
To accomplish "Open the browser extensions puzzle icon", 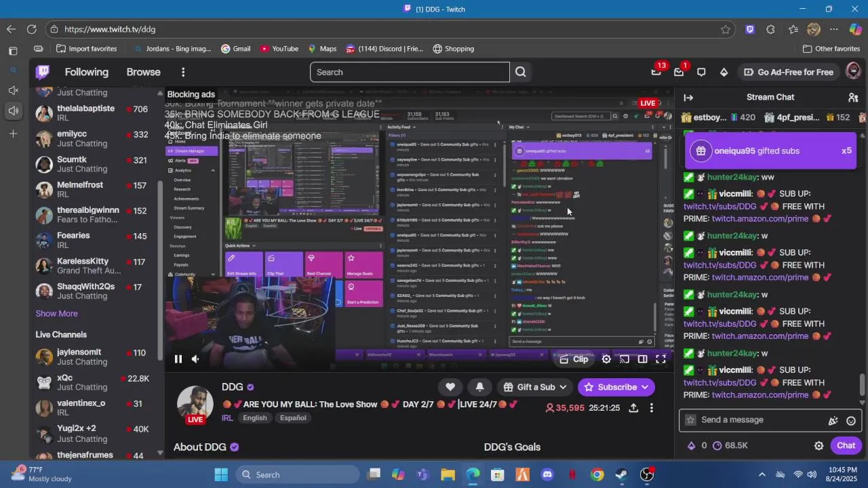I will click(x=770, y=29).
